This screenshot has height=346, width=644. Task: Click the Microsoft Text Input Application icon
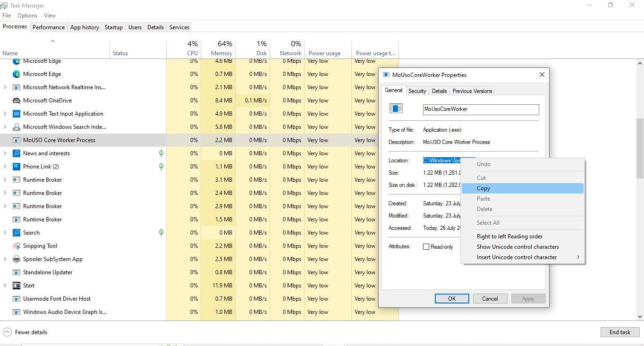click(x=17, y=114)
